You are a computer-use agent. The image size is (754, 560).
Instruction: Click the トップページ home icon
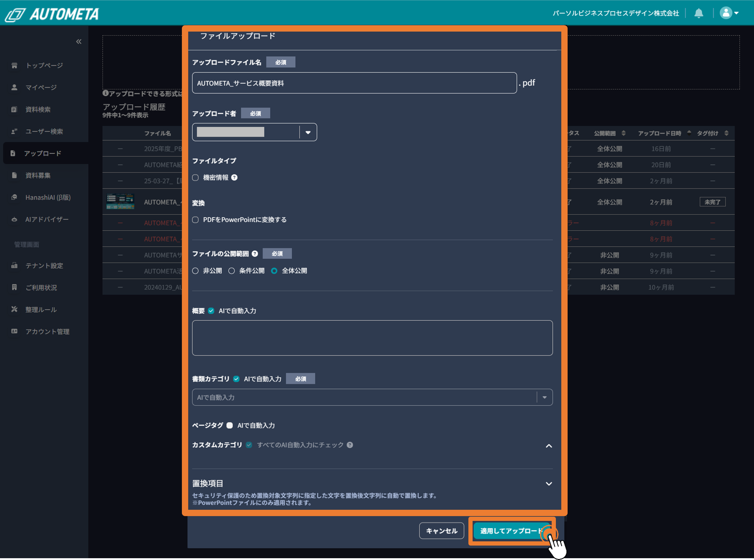pos(14,66)
